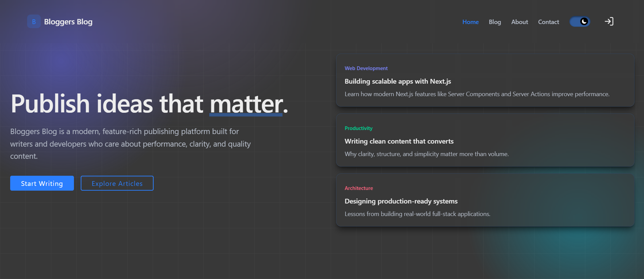Select the Web Development category tag
This screenshot has height=279, width=644.
pyautogui.click(x=366, y=68)
